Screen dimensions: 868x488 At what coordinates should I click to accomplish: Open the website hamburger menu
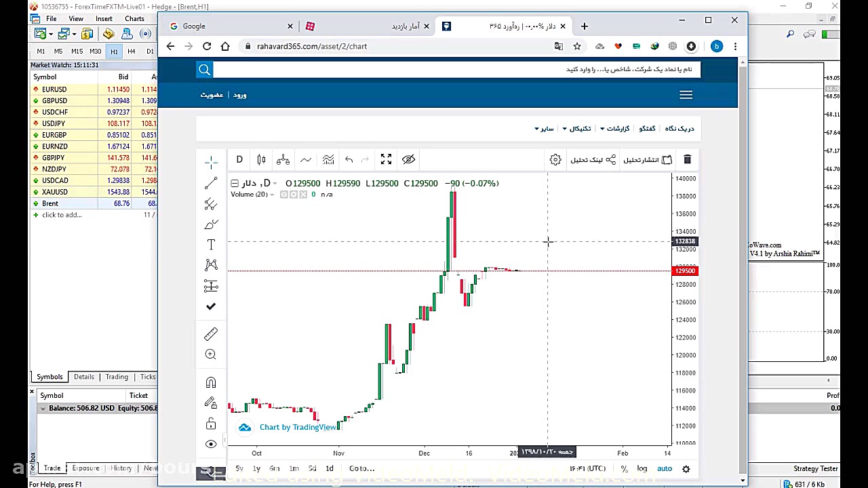tap(686, 95)
